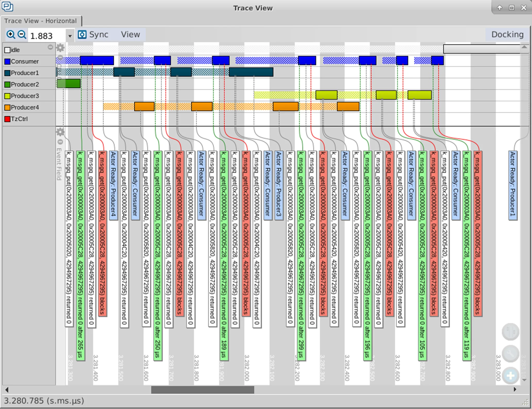Viewport: 532px width, 409px height.
Task: Click the horizontal scrollbar thumb
Action: tap(202, 390)
